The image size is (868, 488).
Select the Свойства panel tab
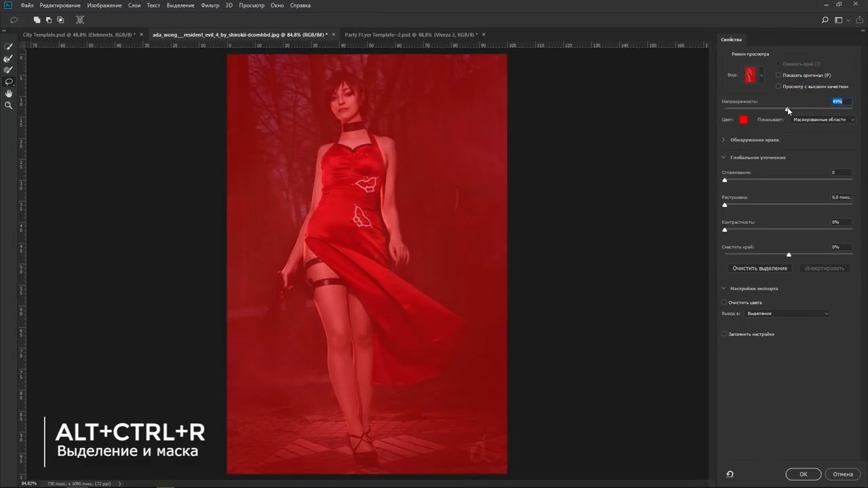732,39
